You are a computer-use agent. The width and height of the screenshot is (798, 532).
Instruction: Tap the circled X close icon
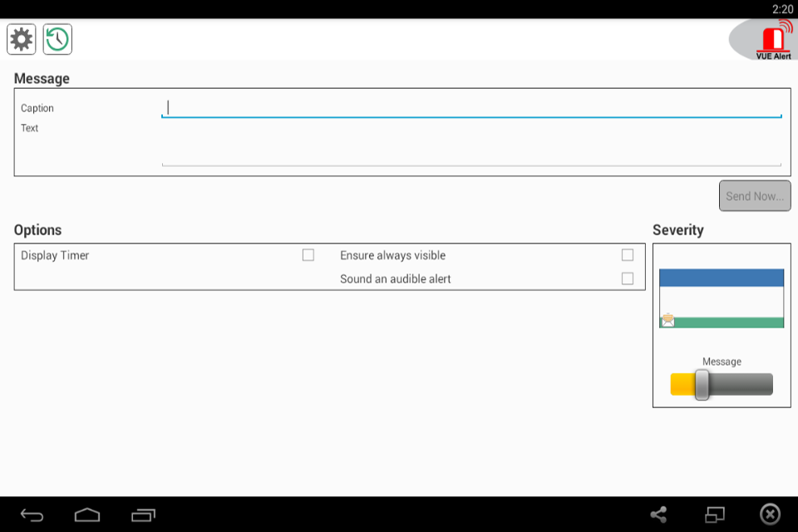pos(770,515)
